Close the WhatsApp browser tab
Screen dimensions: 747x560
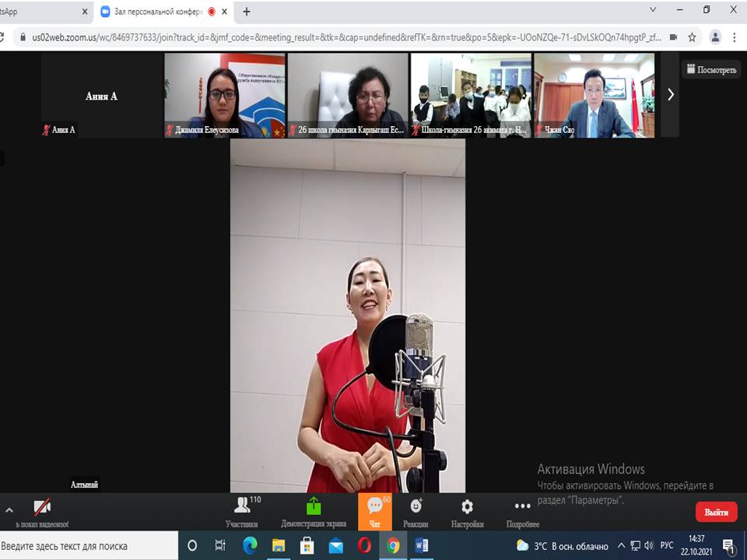pyautogui.click(x=84, y=12)
